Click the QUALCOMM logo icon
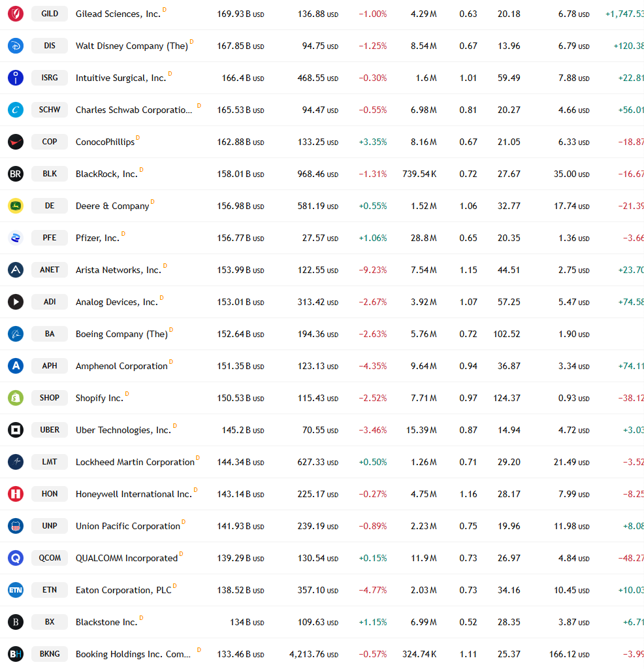 (16, 558)
